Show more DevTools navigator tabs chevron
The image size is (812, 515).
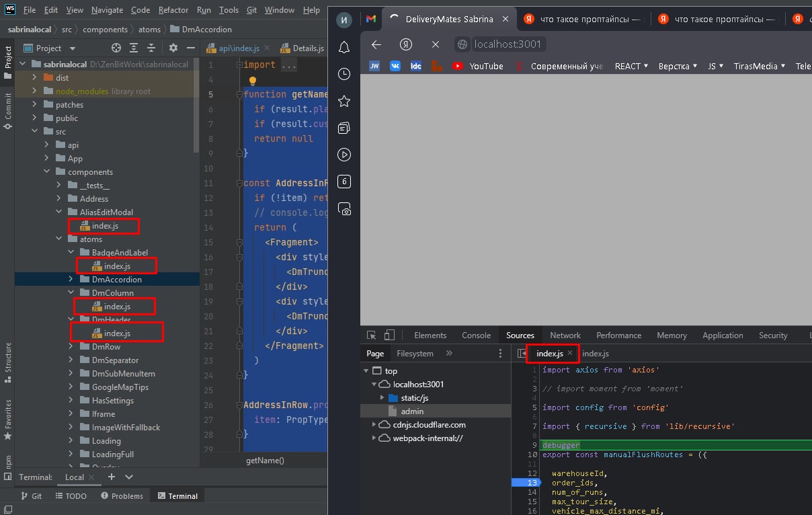[x=449, y=353]
